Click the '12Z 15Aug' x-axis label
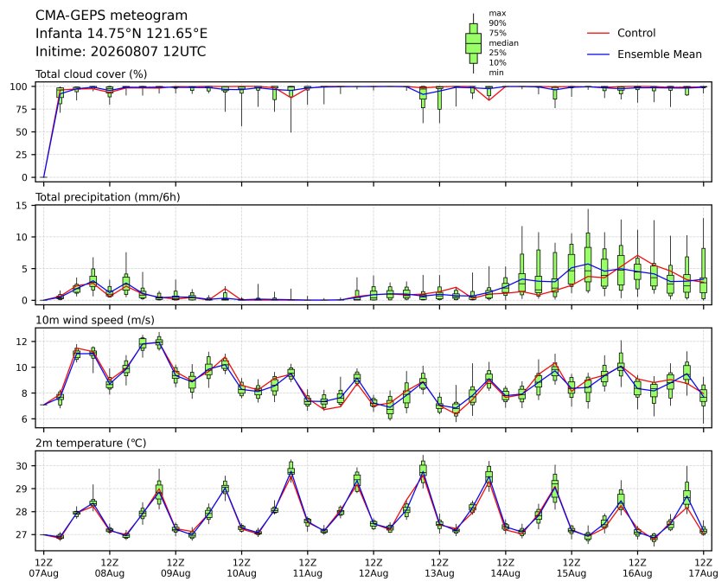The image size is (728, 588). 571,568
